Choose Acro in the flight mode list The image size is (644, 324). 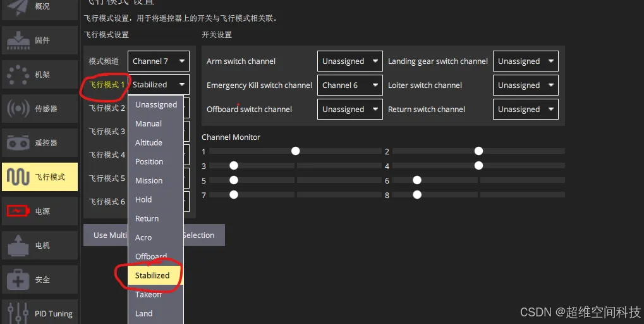coord(155,237)
